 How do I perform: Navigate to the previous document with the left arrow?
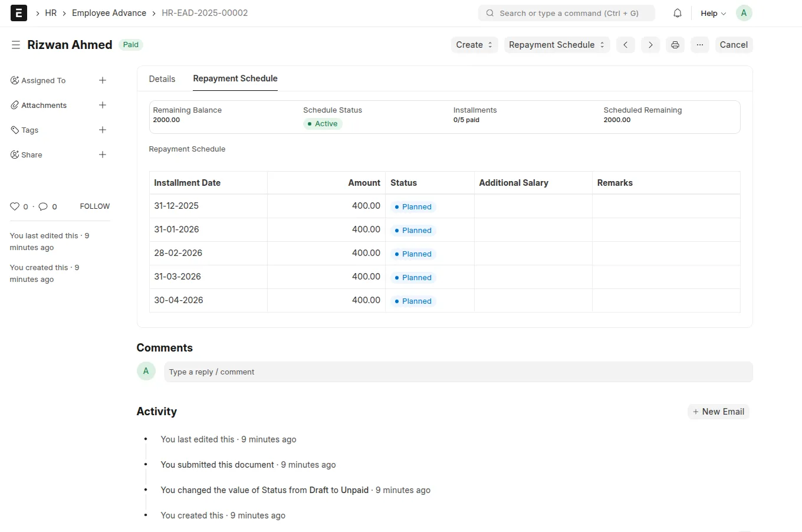pyautogui.click(x=625, y=44)
